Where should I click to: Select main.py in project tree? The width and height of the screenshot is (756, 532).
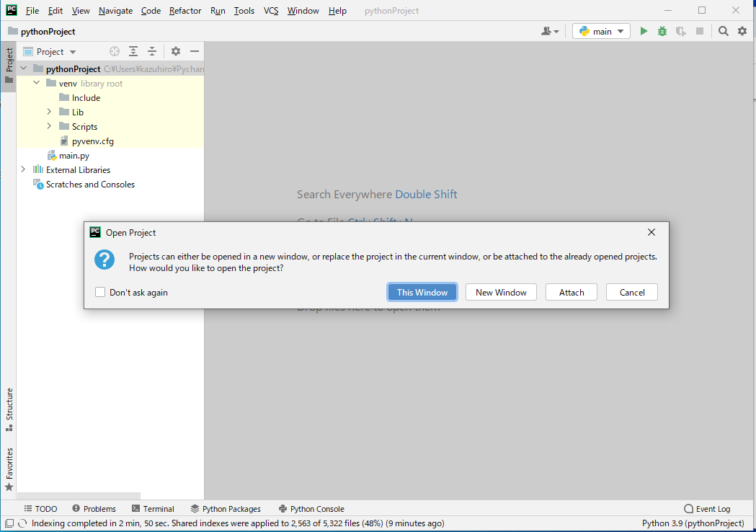[74, 155]
